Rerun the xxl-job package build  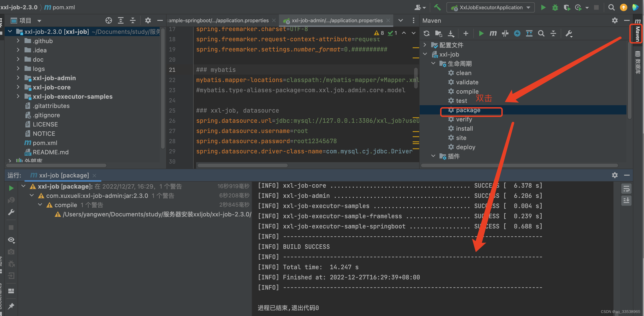point(11,188)
